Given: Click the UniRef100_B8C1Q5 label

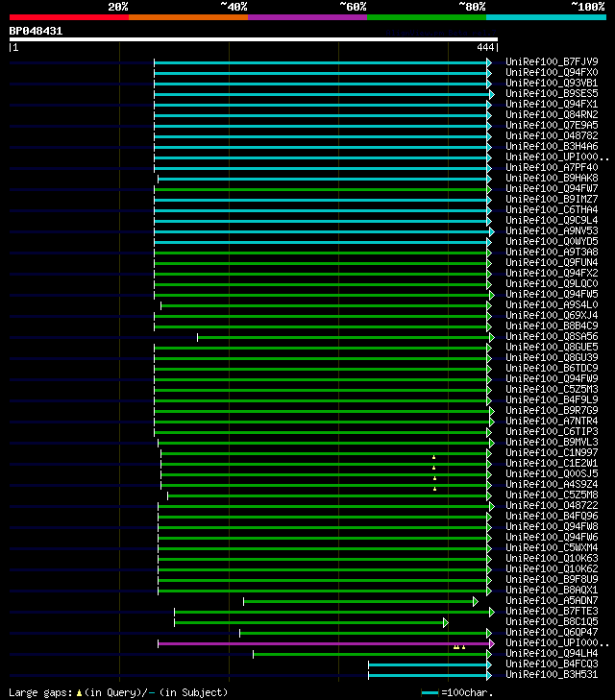Looking at the screenshot, I should (552, 622).
